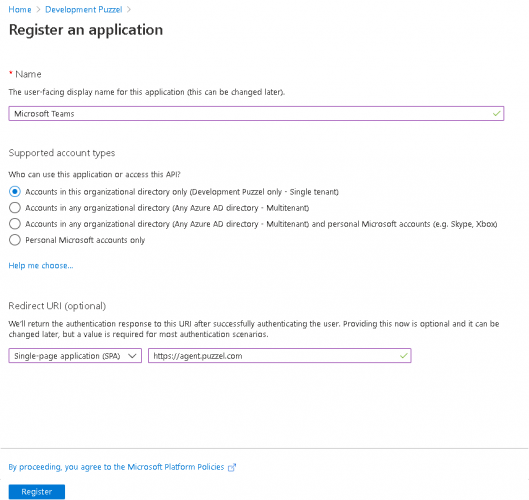Select the single tenant accounts radio option

pyautogui.click(x=15, y=192)
